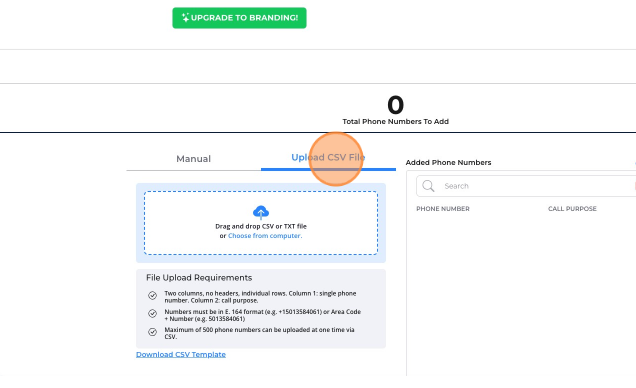This screenshot has height=388, width=636.
Task: Click the cloud upload icon
Action: coord(261,212)
